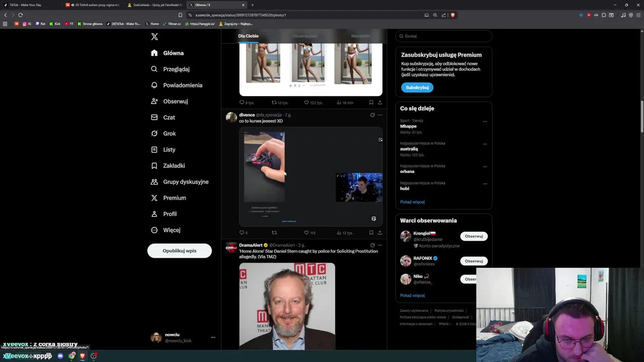This screenshot has width=644, height=362.
Task: Switch to the DJ Tinfoil browser tab
Action: pyautogui.click(x=93, y=5)
